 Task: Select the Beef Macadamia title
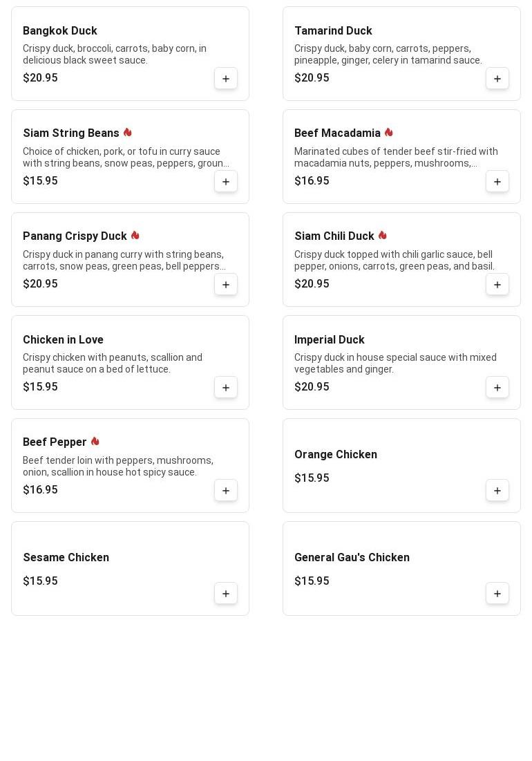[x=337, y=133]
